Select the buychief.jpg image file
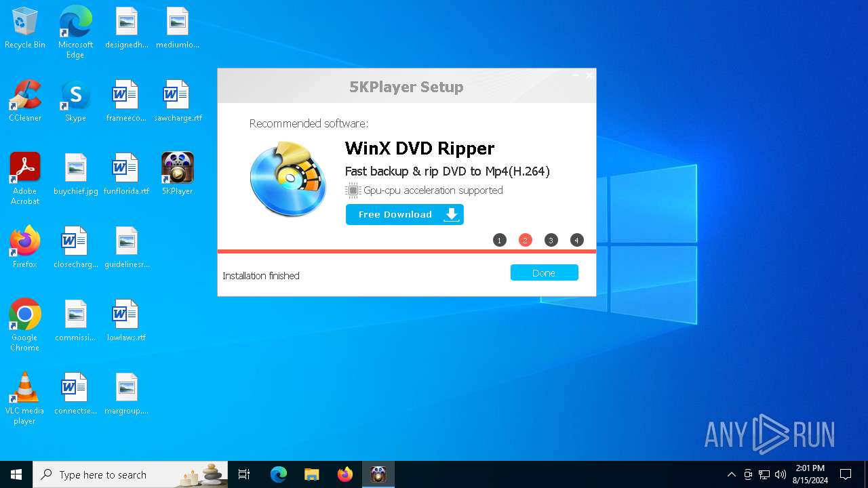This screenshot has height=488, width=868. tap(75, 174)
